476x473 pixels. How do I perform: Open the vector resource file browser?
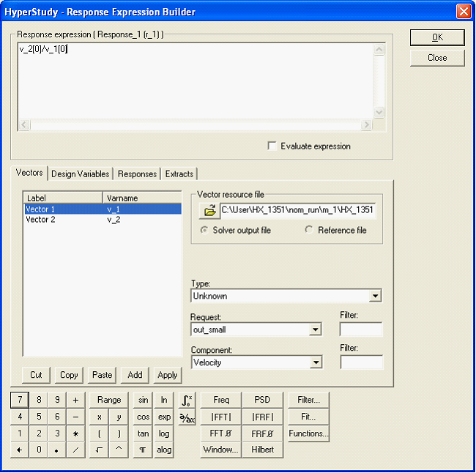coord(209,211)
